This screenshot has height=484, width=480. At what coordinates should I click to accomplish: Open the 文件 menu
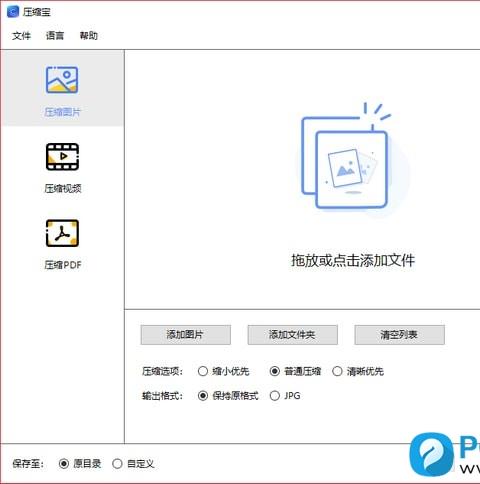21,35
